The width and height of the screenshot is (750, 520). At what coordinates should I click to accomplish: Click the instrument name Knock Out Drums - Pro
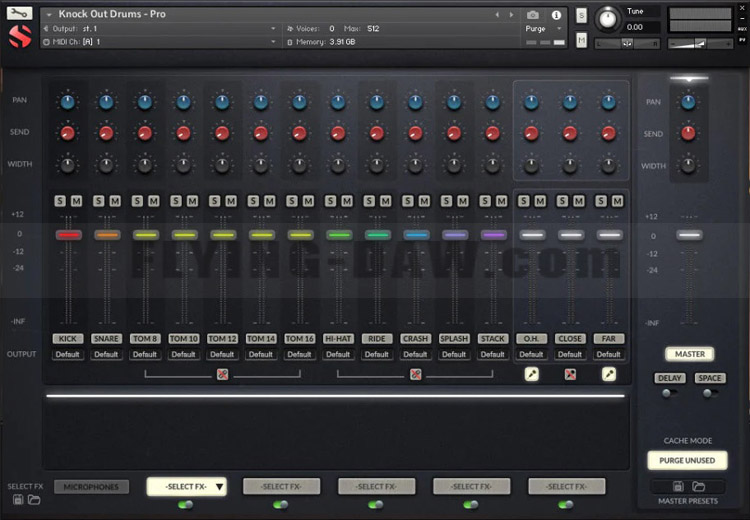[112, 14]
